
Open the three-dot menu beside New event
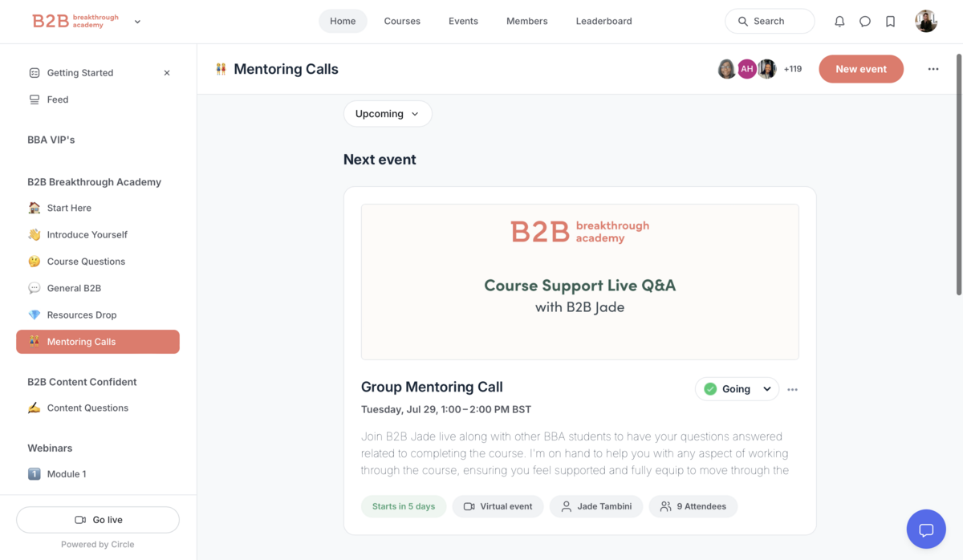coord(933,69)
